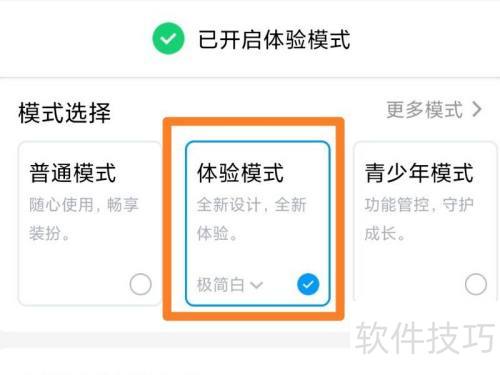Click the 软件技巧 watermark text
Screen dimensions: 500x375
pos(425,338)
